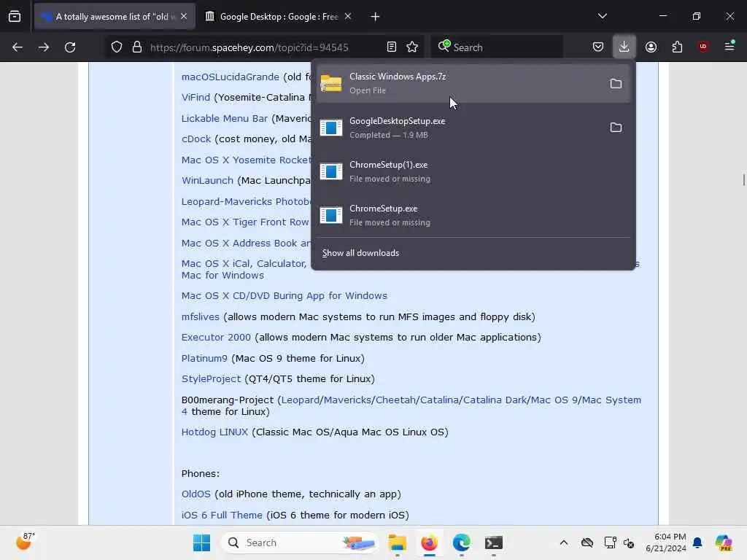Open the Firefox application menu
Viewport: 747px width, 560px height.
(729, 47)
